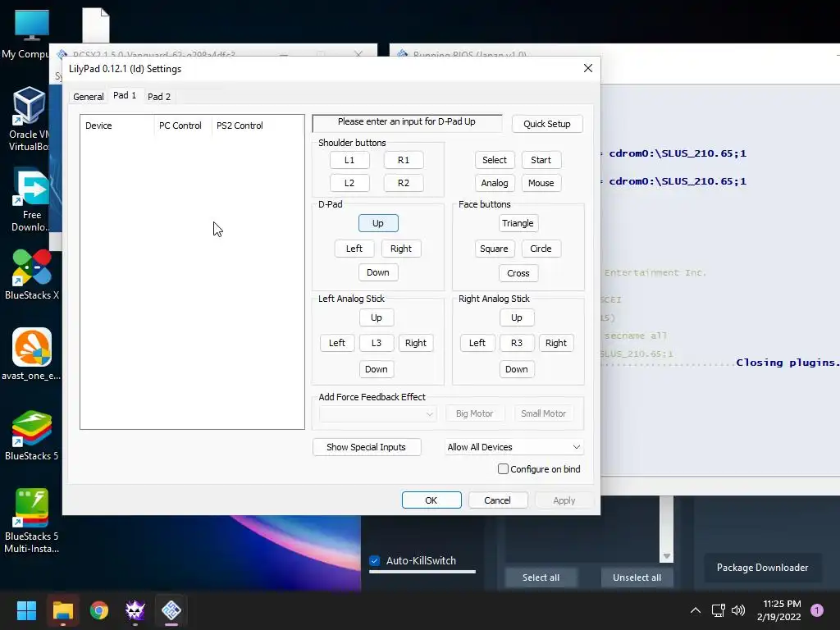Bind the Analog button
Screen dimensions: 840x630
pyautogui.click(x=495, y=183)
